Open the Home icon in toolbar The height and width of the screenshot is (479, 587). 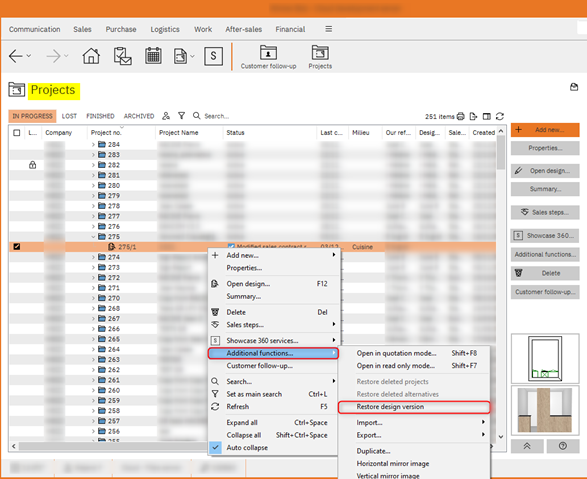[x=91, y=56]
